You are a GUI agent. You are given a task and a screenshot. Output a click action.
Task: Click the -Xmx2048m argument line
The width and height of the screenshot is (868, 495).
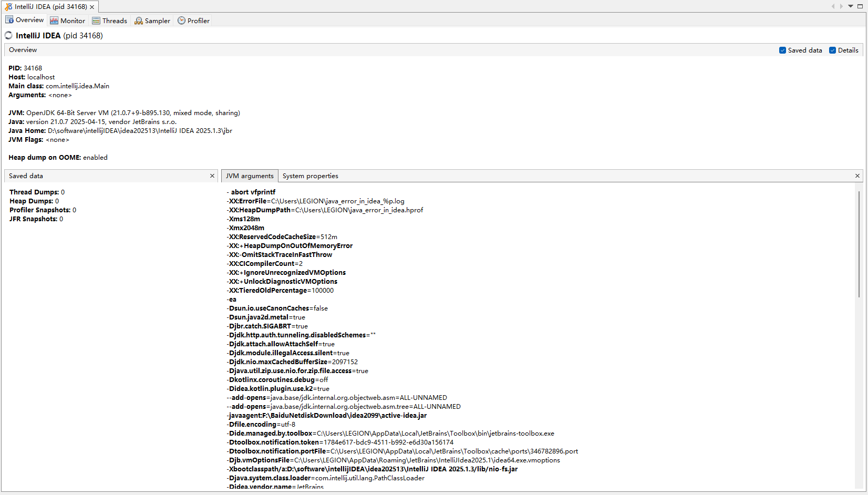245,228
